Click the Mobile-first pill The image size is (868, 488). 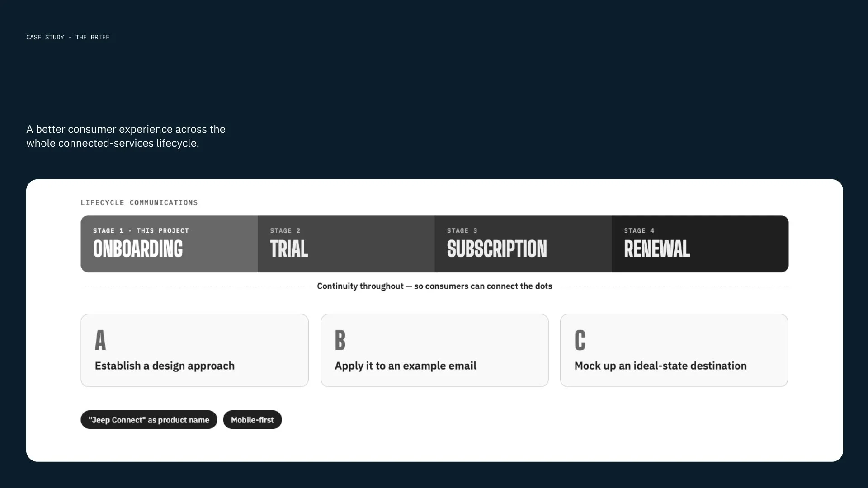click(x=252, y=420)
